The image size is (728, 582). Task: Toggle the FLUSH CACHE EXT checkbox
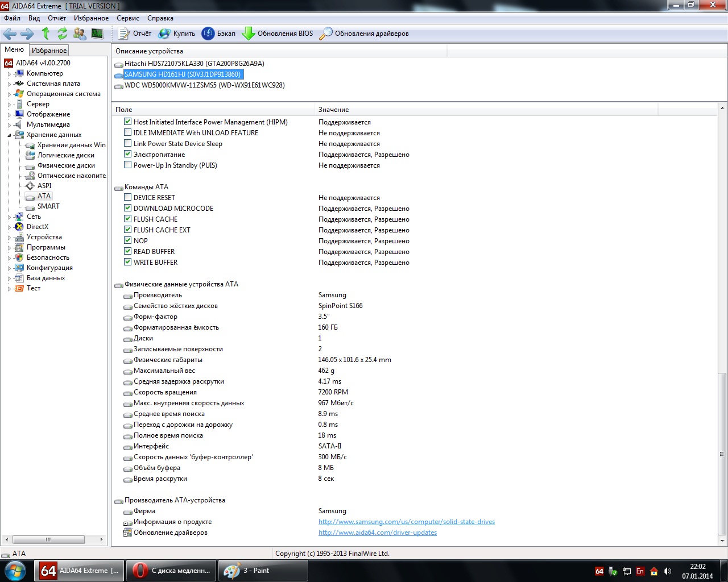[128, 230]
